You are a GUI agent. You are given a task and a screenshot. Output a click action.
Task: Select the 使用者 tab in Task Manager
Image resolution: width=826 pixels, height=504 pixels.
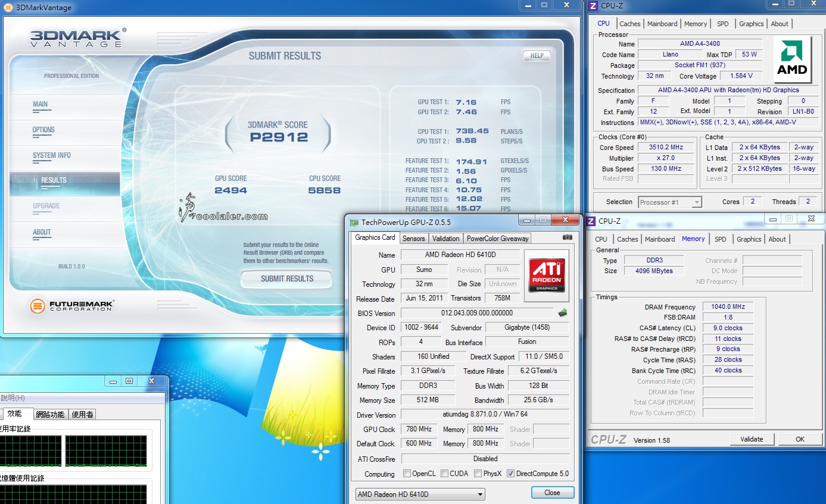pos(83,414)
